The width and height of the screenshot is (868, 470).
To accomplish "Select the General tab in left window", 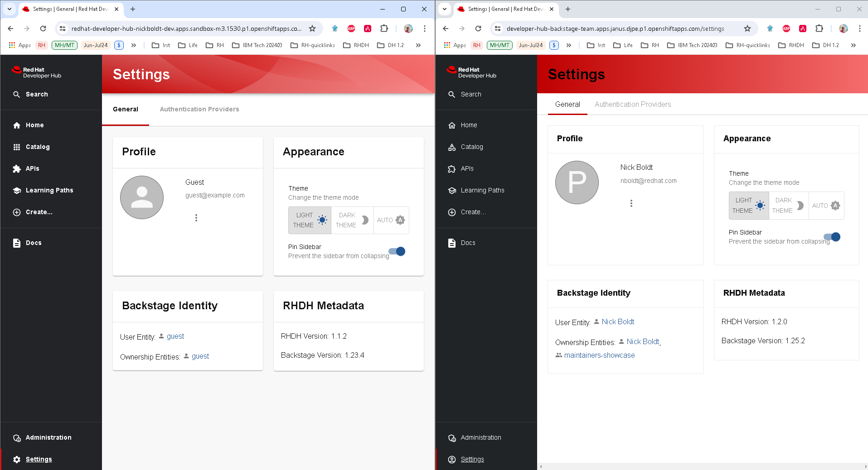I will coord(126,109).
